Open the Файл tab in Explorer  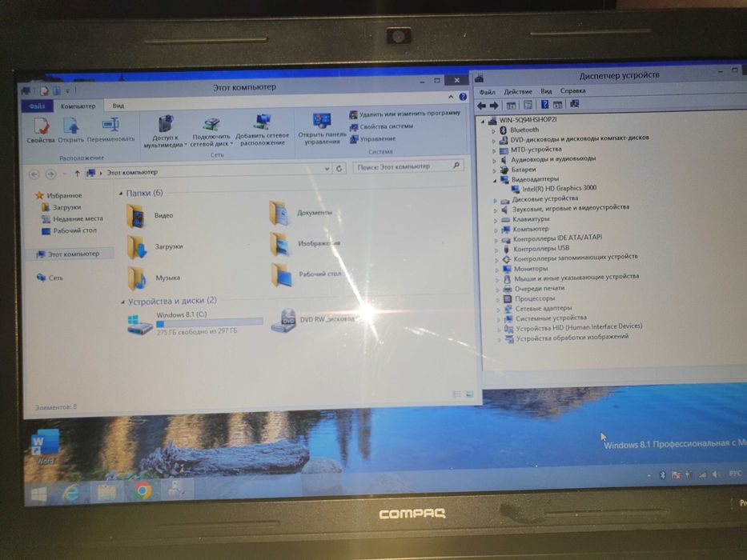pyautogui.click(x=37, y=106)
